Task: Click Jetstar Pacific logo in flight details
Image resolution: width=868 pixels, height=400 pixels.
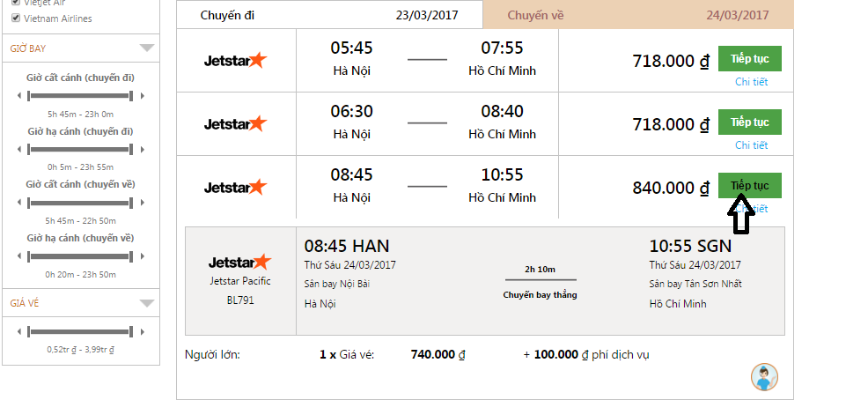Action: (240, 262)
